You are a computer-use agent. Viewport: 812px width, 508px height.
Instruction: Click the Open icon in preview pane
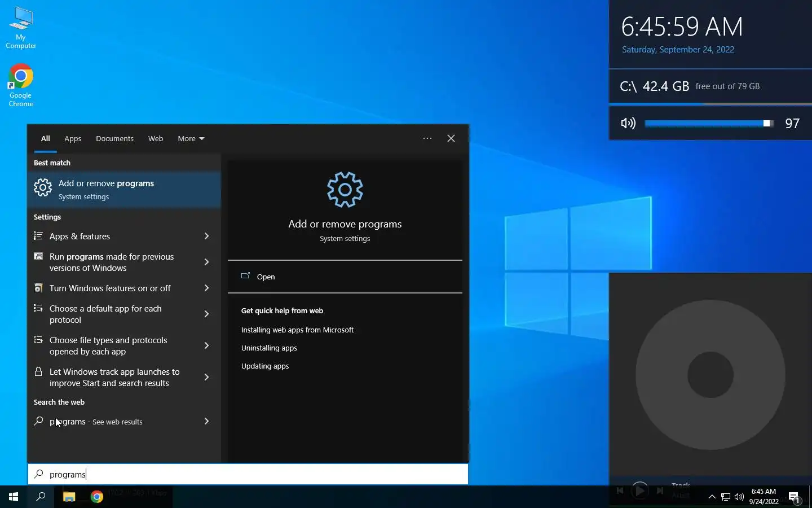[x=245, y=276]
